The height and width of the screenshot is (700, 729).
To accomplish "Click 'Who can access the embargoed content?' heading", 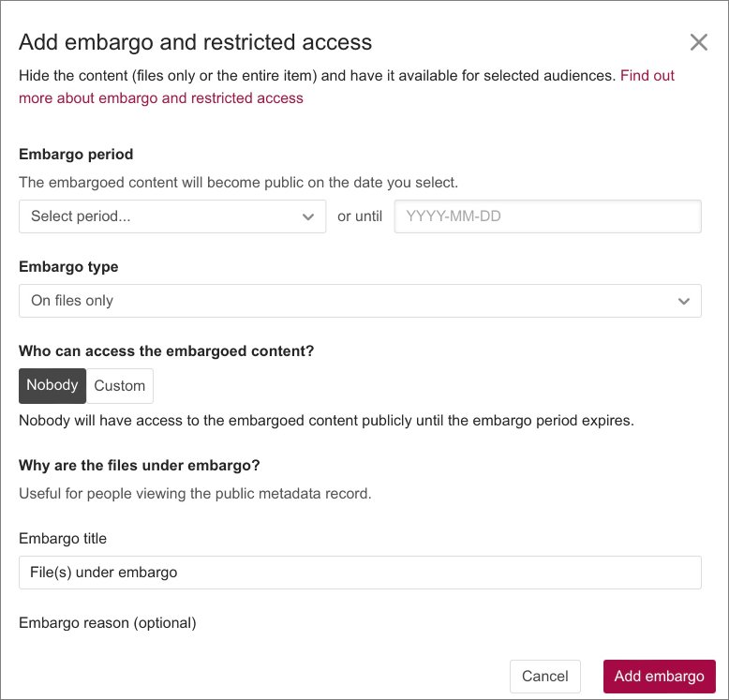I will click(x=166, y=351).
